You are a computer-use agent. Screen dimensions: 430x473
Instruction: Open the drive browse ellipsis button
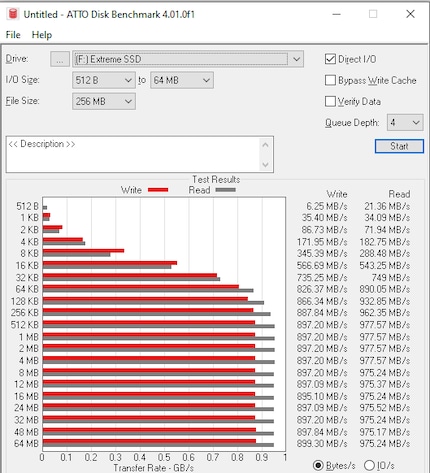click(60, 59)
